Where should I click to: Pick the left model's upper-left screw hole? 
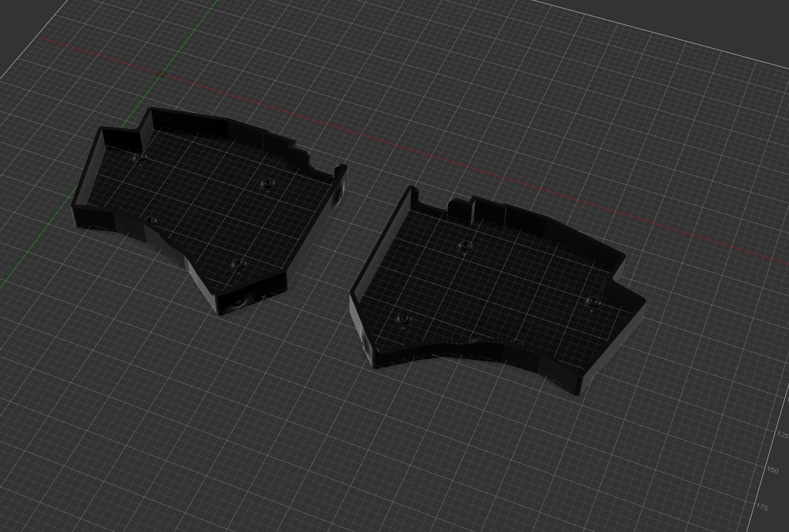coord(139,158)
